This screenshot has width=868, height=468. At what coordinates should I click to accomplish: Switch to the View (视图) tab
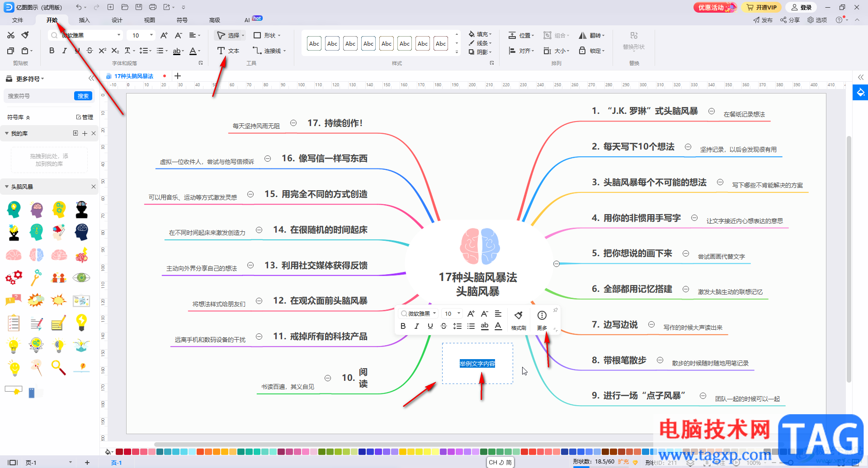tap(150, 20)
